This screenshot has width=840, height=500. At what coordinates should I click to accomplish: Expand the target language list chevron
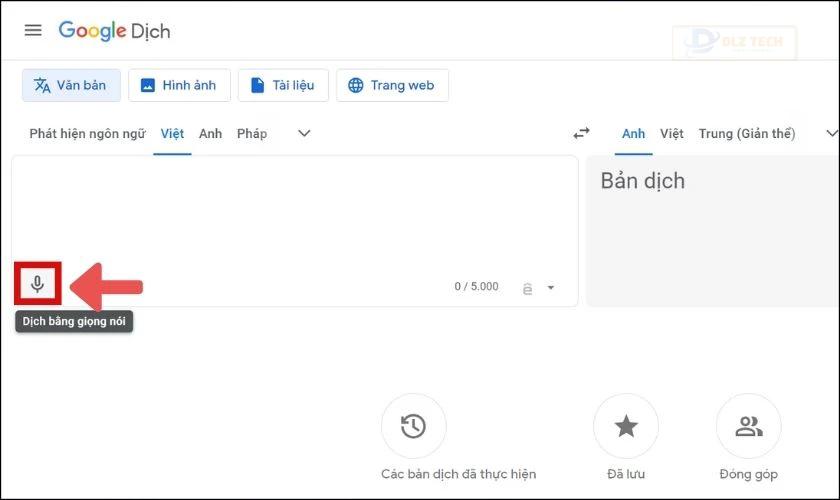click(832, 133)
